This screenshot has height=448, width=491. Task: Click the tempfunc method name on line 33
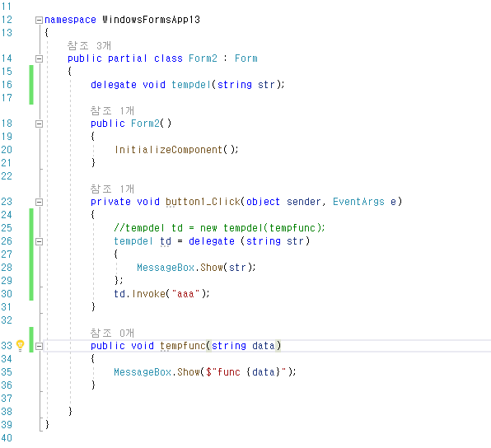[x=183, y=346]
